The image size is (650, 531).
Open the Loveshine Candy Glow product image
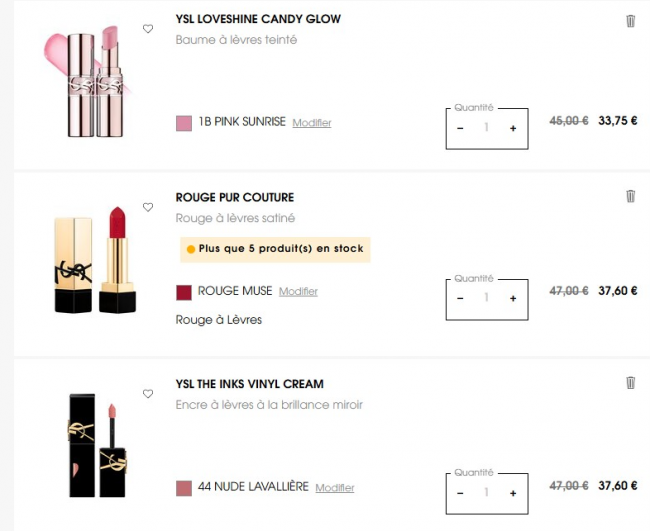tap(82, 82)
